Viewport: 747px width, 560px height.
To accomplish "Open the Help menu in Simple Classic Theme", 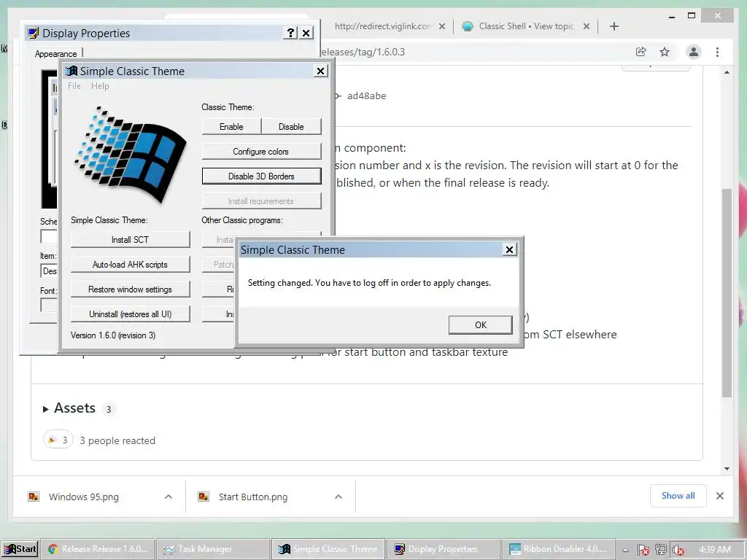I will 100,86.
